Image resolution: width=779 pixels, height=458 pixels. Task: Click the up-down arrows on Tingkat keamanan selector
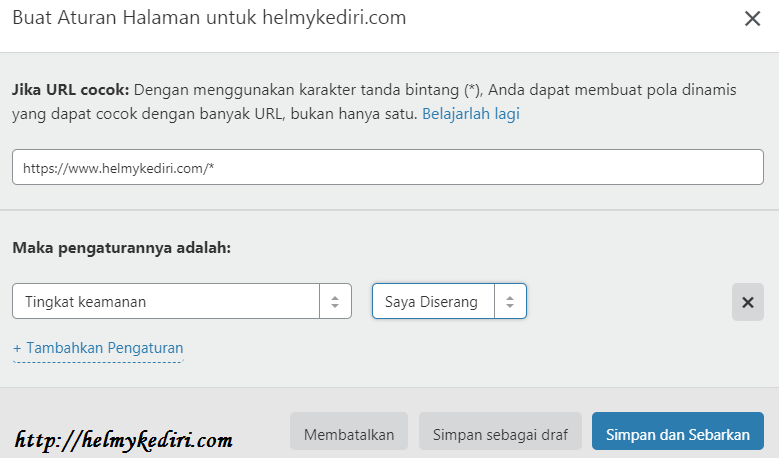[335, 301]
